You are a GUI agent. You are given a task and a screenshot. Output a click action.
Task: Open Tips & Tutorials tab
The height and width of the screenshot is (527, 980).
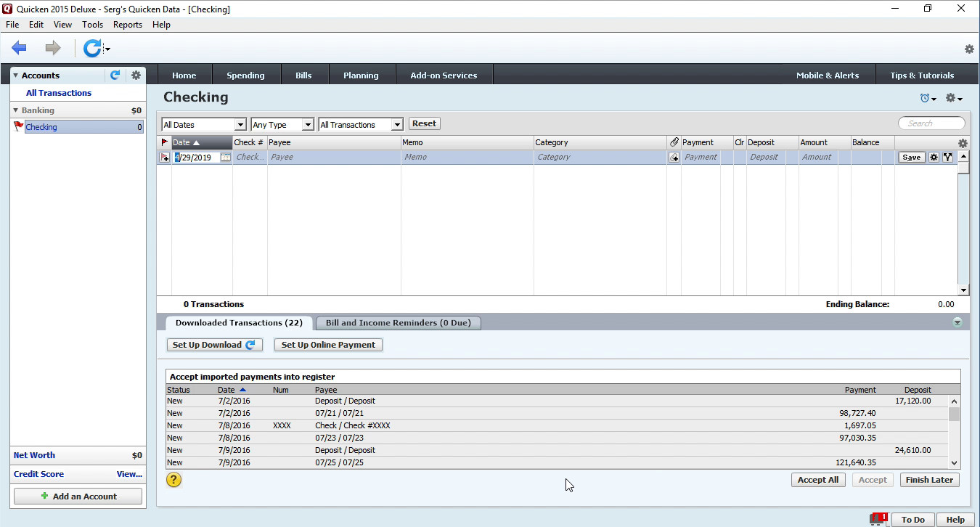point(922,75)
